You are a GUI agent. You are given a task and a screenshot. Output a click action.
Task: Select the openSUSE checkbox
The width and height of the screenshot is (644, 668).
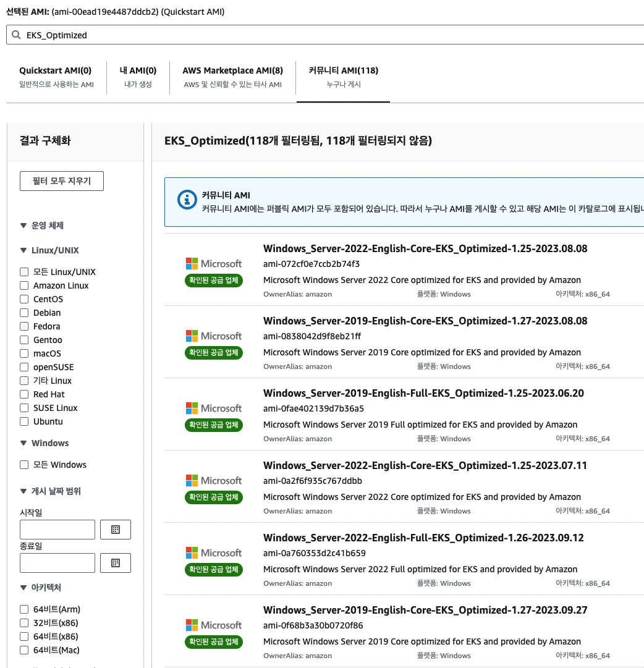click(x=24, y=367)
